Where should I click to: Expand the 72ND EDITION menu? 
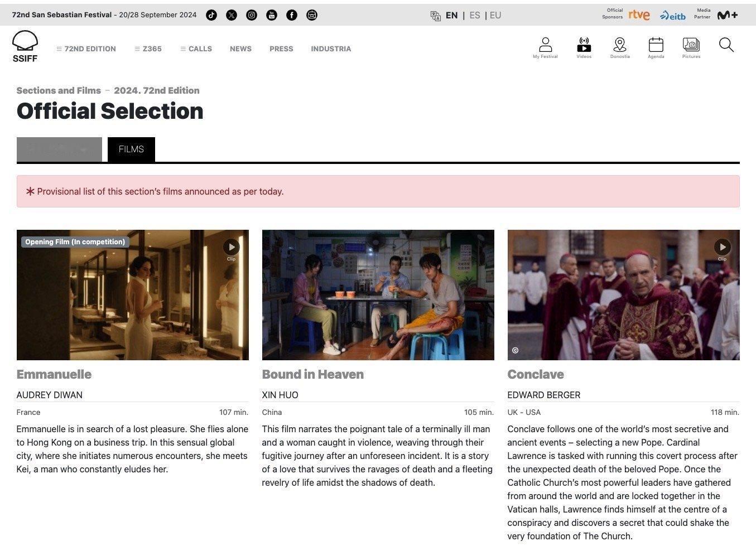coord(86,49)
